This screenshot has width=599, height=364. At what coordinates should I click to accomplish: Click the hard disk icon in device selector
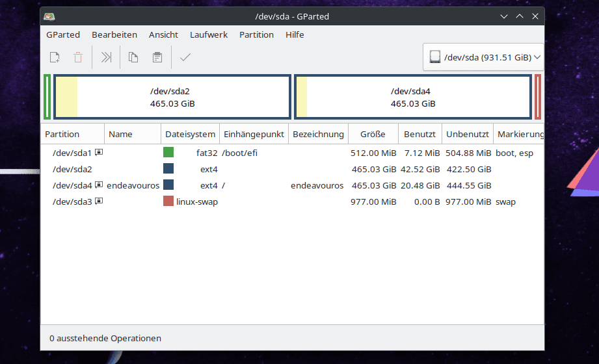pos(434,57)
